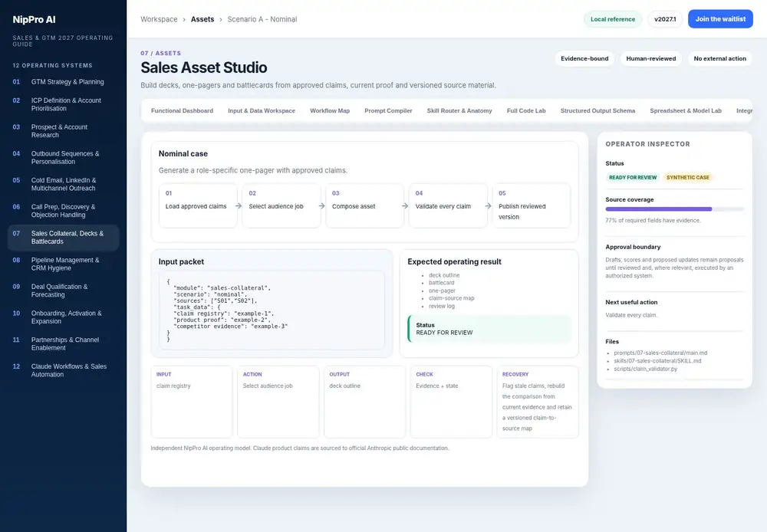Open Call Prep, Discovery & Objection Handling
This screenshot has width=767, height=532.
[63, 211]
